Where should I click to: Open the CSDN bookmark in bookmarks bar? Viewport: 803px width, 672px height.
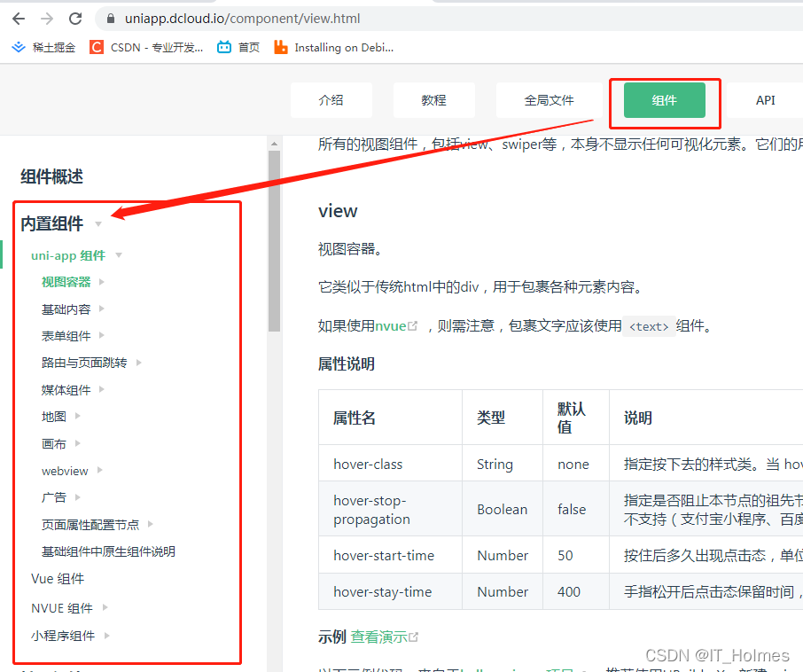click(147, 48)
